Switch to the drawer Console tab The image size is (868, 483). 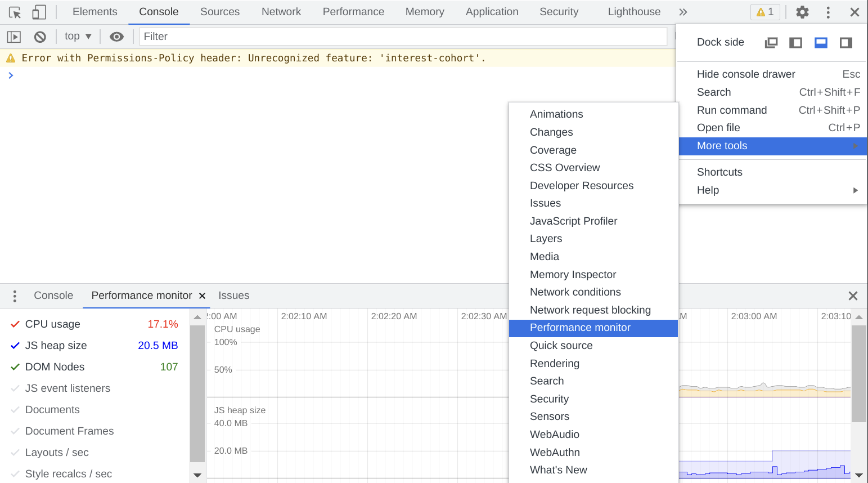click(x=53, y=296)
